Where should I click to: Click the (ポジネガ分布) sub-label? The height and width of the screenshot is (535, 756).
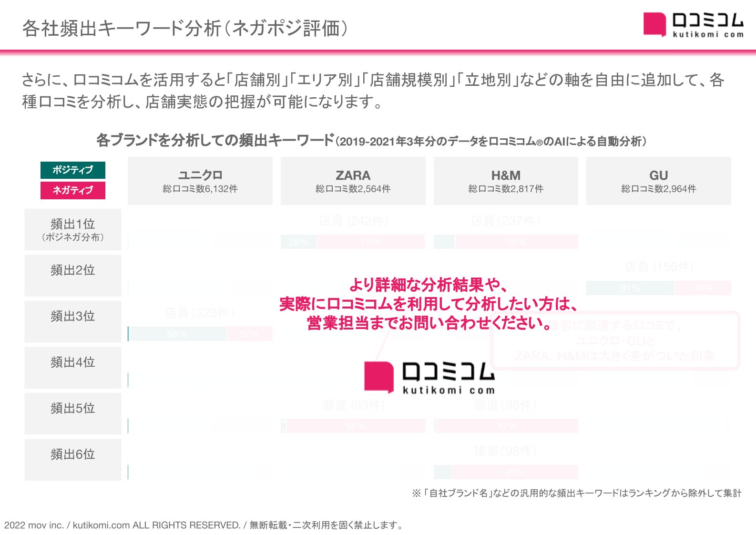pyautogui.click(x=73, y=237)
